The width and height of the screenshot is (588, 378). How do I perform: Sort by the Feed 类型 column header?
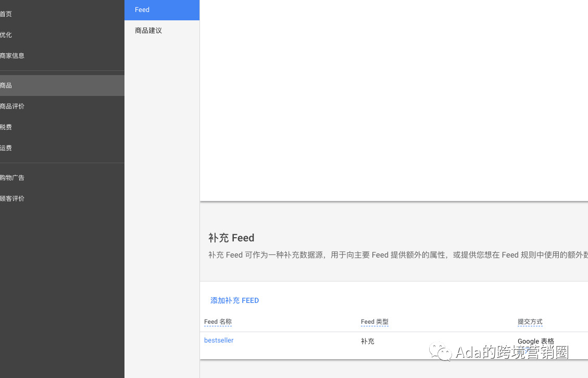click(374, 322)
